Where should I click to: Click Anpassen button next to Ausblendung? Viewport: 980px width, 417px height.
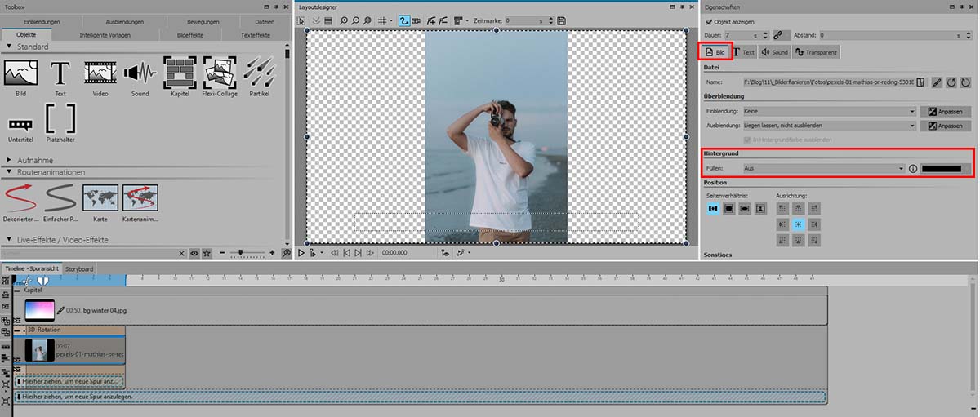click(945, 126)
